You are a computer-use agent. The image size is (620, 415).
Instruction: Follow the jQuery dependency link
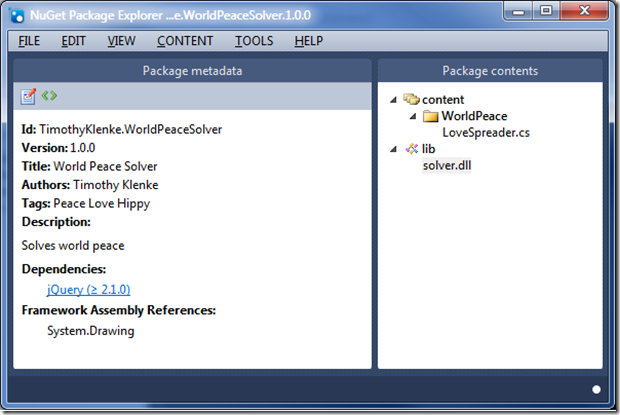[89, 289]
